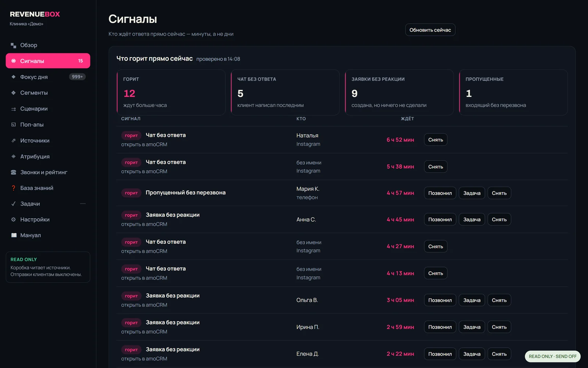
Task: Click the 999+ badge on Фокус дня
Action: pyautogui.click(x=77, y=77)
